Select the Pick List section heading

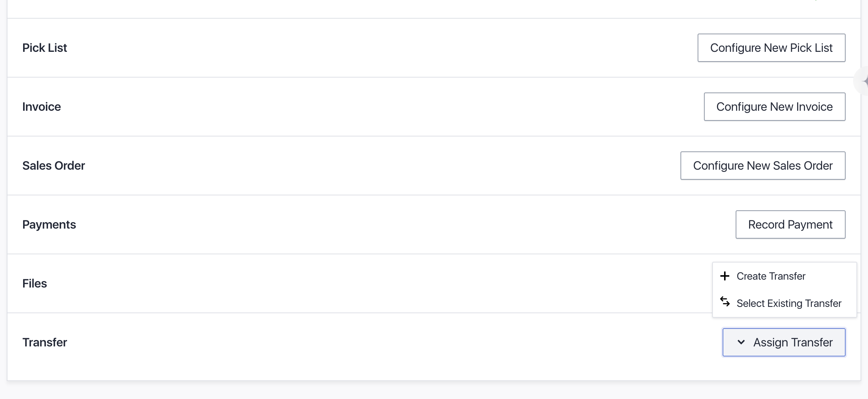(x=45, y=48)
